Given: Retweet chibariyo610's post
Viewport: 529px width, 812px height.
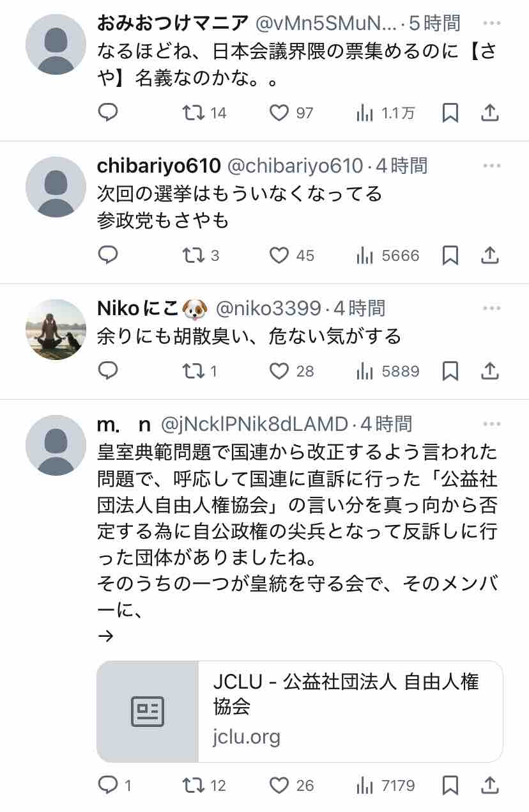Looking at the screenshot, I should point(201,256).
